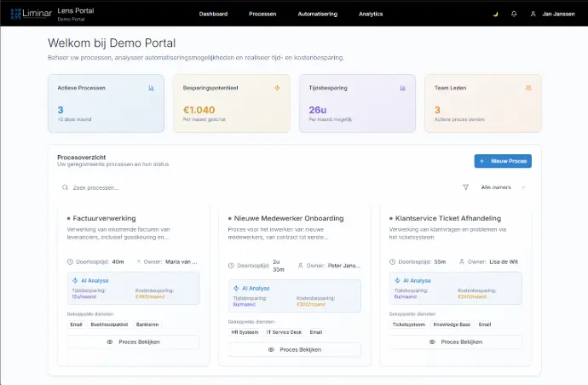This screenshot has height=385, width=588.
Task: Click the Nieuw Proces button
Action: coord(503,161)
